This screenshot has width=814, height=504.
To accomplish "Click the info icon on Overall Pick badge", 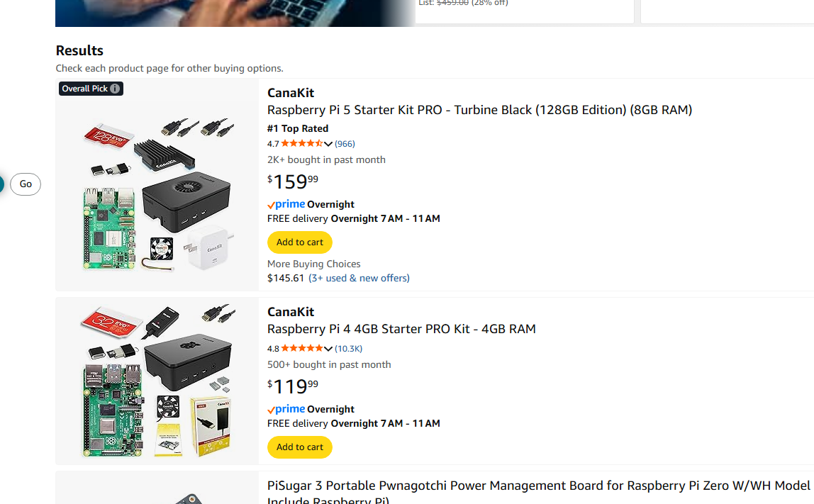I will 115,89.
